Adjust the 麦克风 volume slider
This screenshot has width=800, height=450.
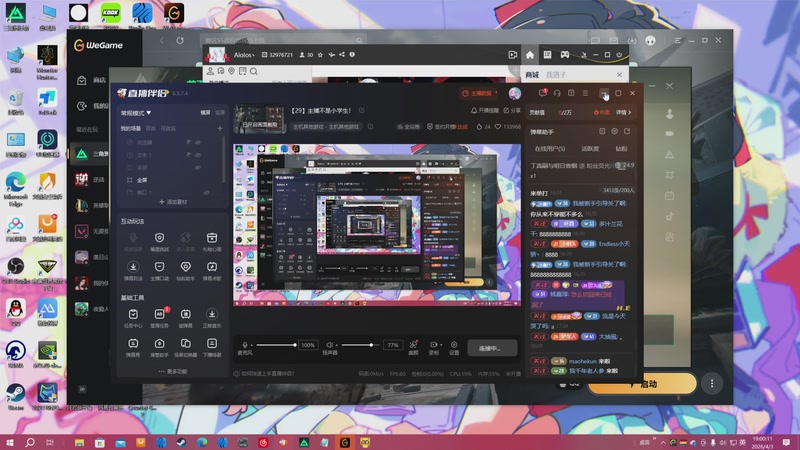click(276, 345)
